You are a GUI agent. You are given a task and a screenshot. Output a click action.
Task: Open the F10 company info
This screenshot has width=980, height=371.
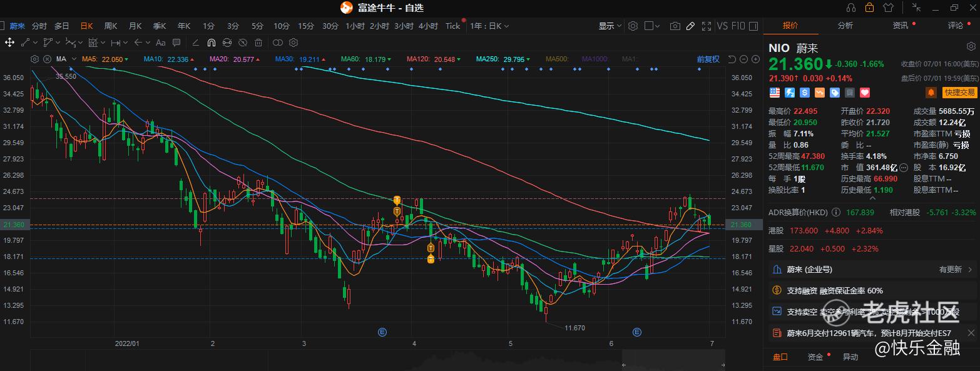tap(738, 26)
